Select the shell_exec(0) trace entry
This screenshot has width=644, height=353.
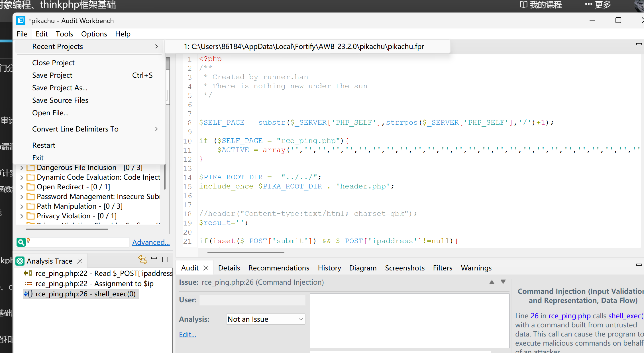point(85,294)
